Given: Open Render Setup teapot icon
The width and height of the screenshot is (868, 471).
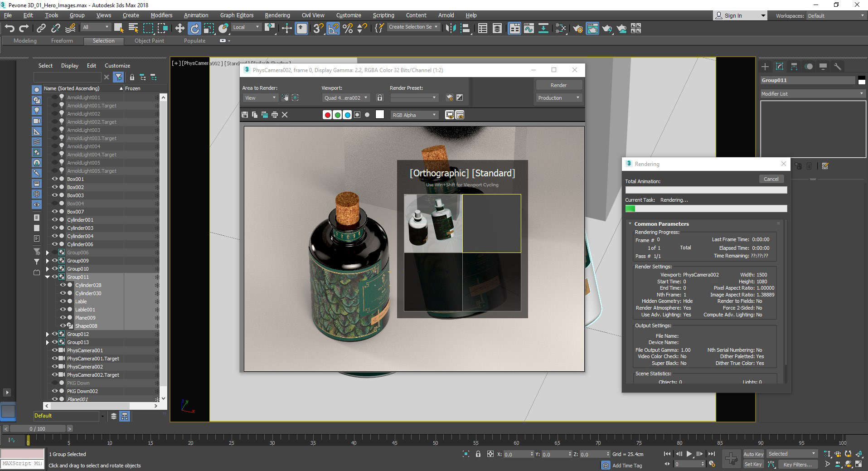Looking at the screenshot, I should tap(578, 28).
